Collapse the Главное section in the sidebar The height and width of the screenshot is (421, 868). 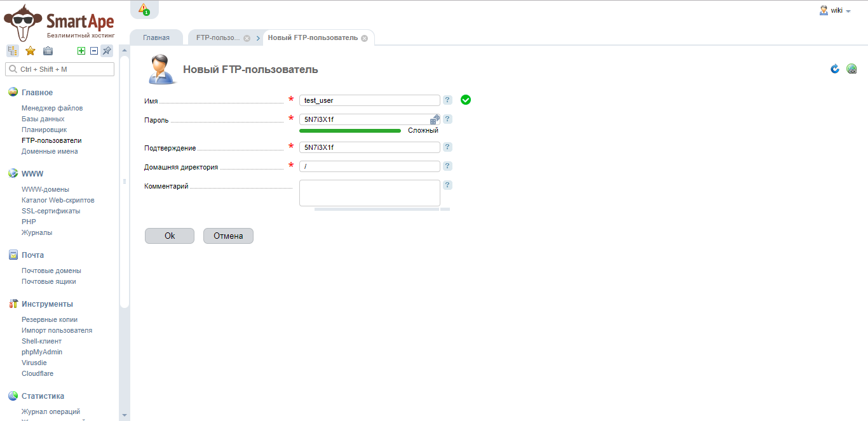point(37,93)
